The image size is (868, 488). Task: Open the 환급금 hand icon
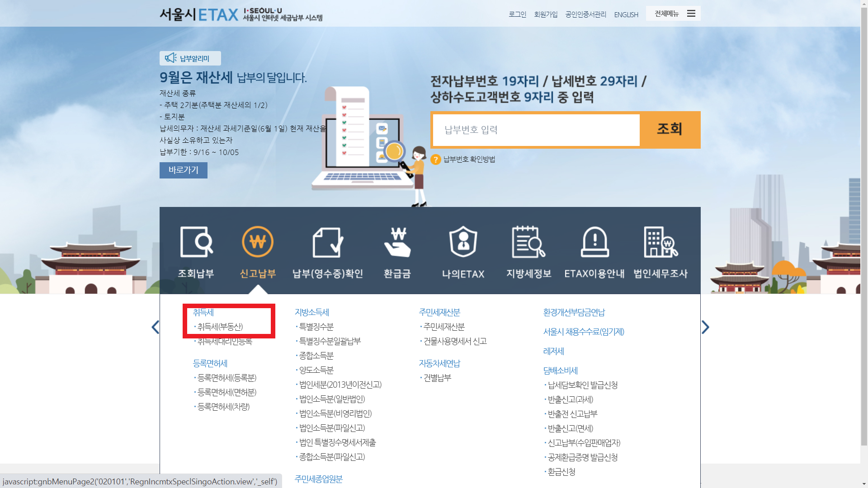coord(397,242)
